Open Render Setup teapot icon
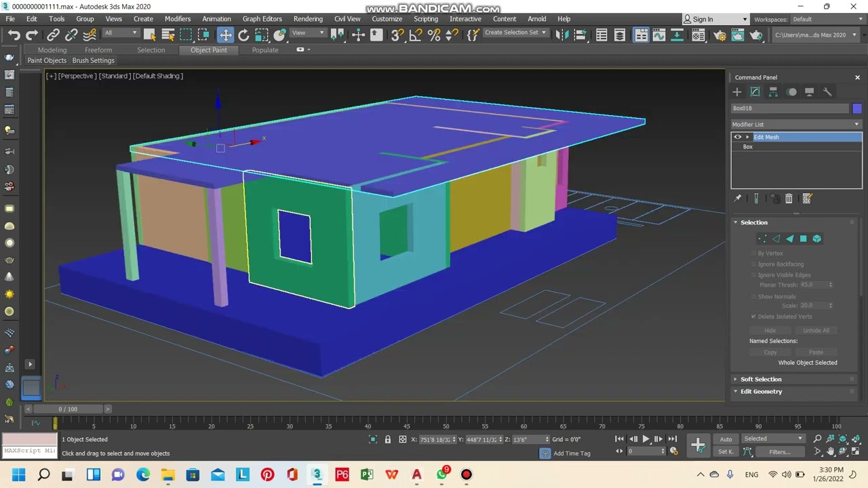This screenshot has width=868, height=488. pos(719,35)
